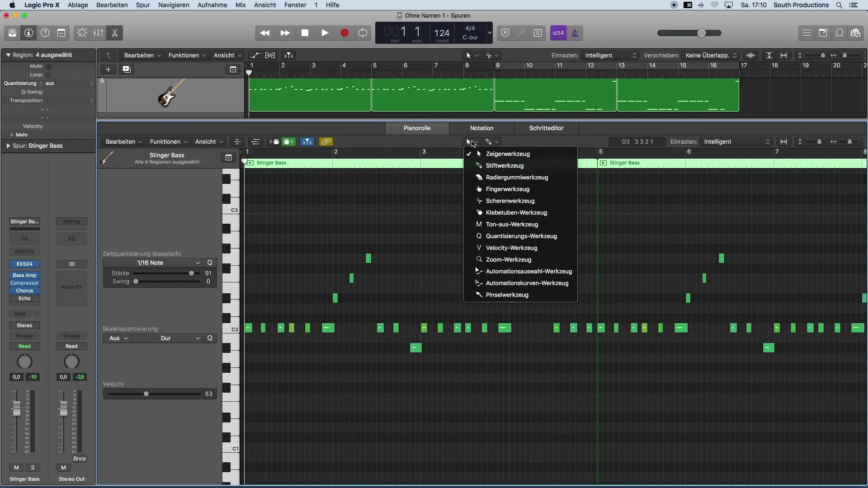Choose Scherenwerkzeug in tool menu
868x488 pixels.
click(520, 201)
